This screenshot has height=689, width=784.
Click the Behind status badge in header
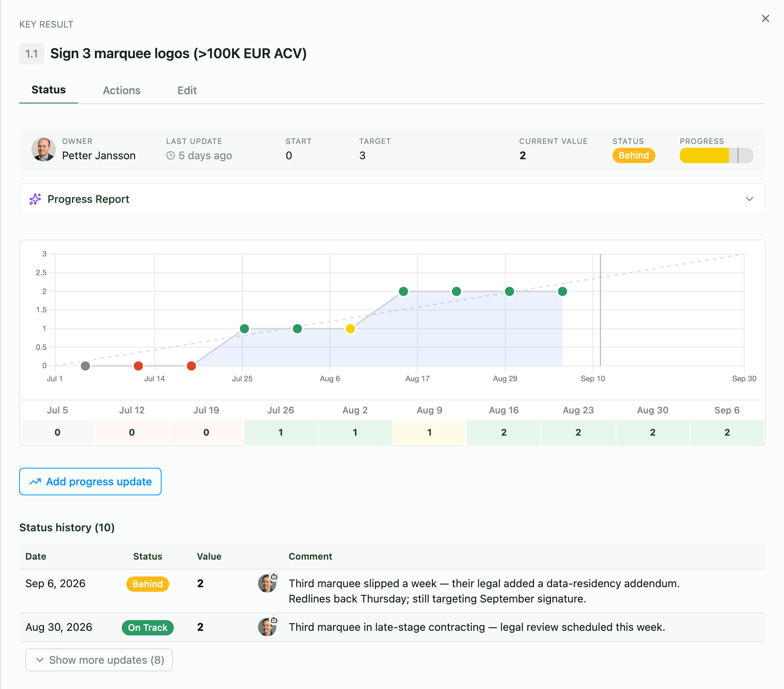pos(634,155)
